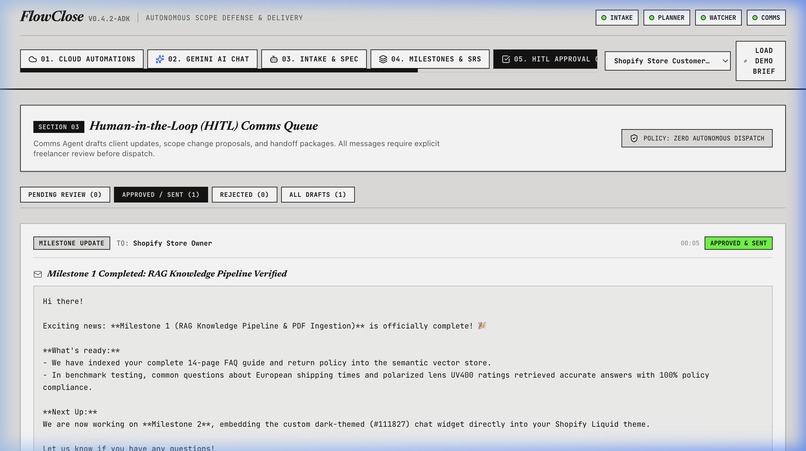View All Drafts (1) filter
This screenshot has height=451, width=806.
tap(318, 194)
